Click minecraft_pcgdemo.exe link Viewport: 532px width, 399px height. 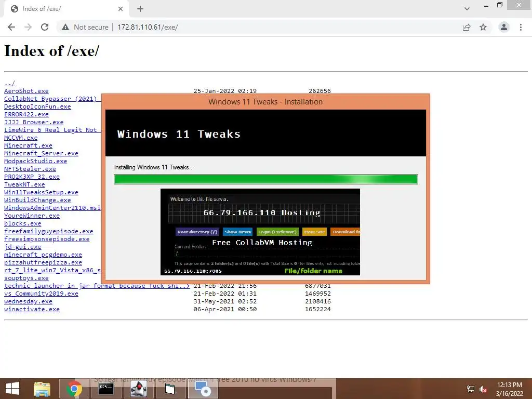pyautogui.click(x=43, y=255)
